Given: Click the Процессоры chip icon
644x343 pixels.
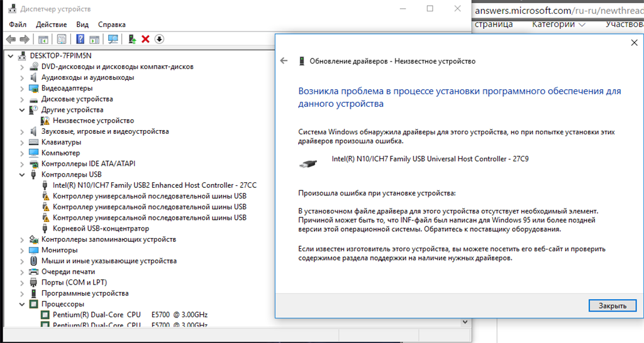Looking at the screenshot, I should (34, 304).
